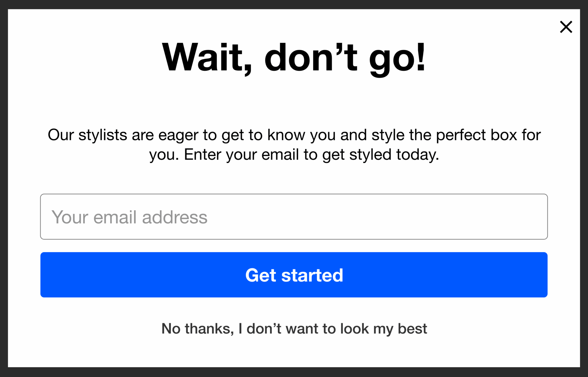Click the 'No thanks' opt-out text
Viewport: 588px width, 377px height.
coord(198,329)
